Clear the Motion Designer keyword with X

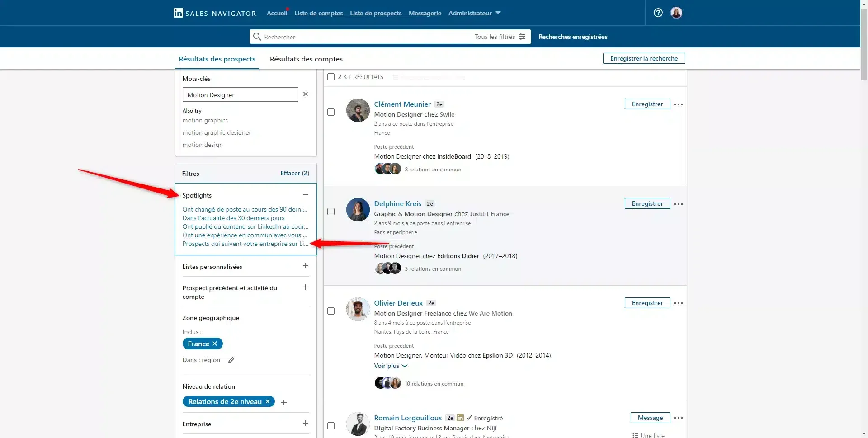click(x=306, y=94)
